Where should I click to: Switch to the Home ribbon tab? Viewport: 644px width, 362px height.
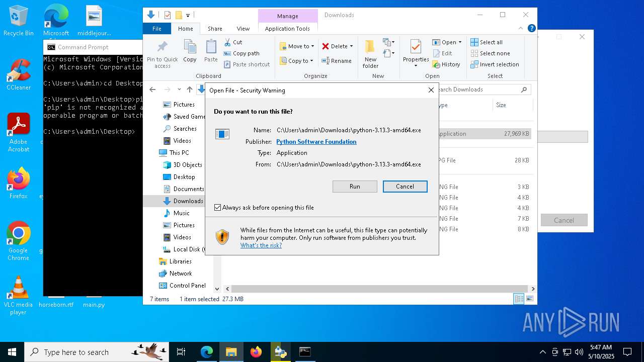coord(185,29)
